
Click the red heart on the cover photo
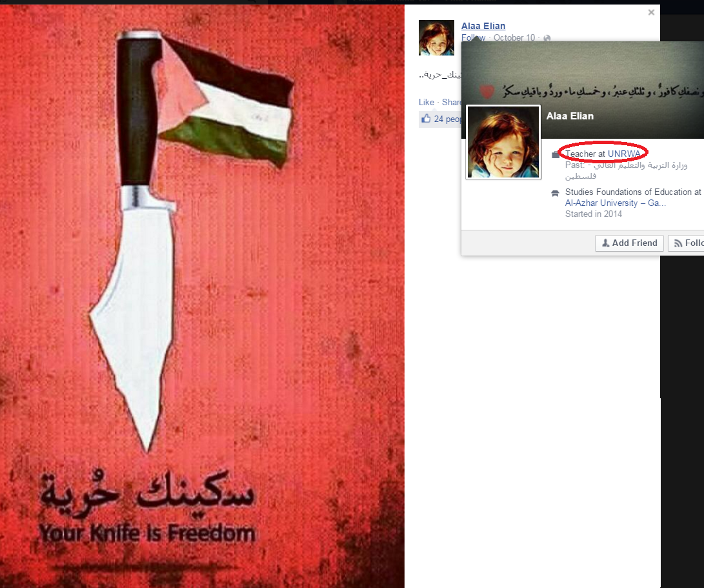click(x=487, y=91)
